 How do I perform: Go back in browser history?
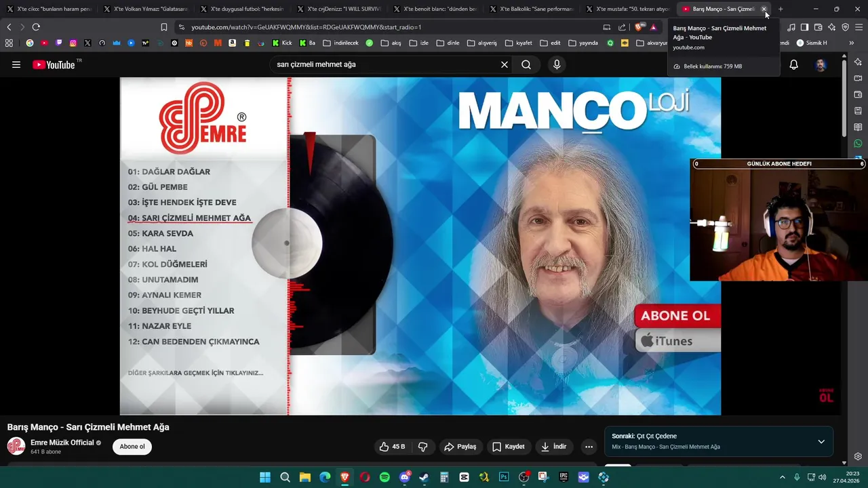[9, 27]
